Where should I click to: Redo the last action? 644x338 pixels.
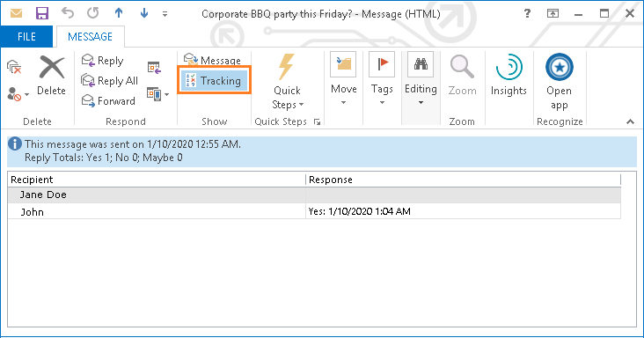tap(93, 13)
